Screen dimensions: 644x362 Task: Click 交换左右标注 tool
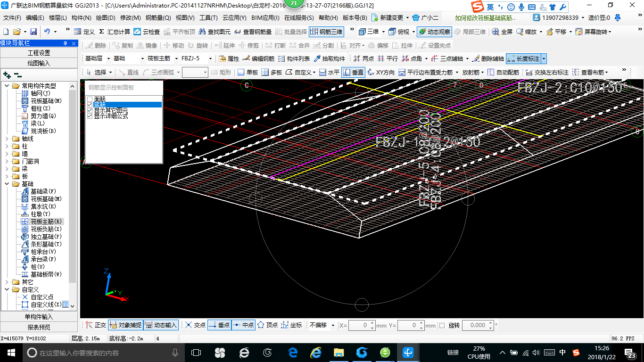tap(547, 72)
